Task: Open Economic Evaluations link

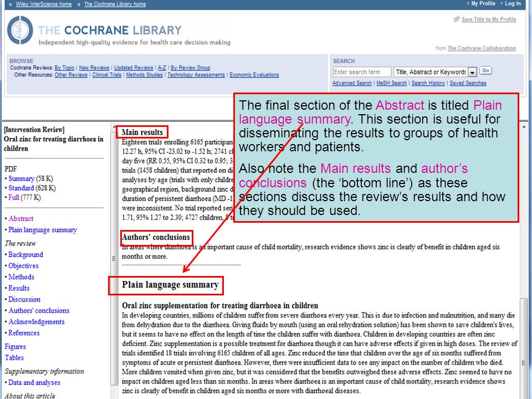Action: 254,75
